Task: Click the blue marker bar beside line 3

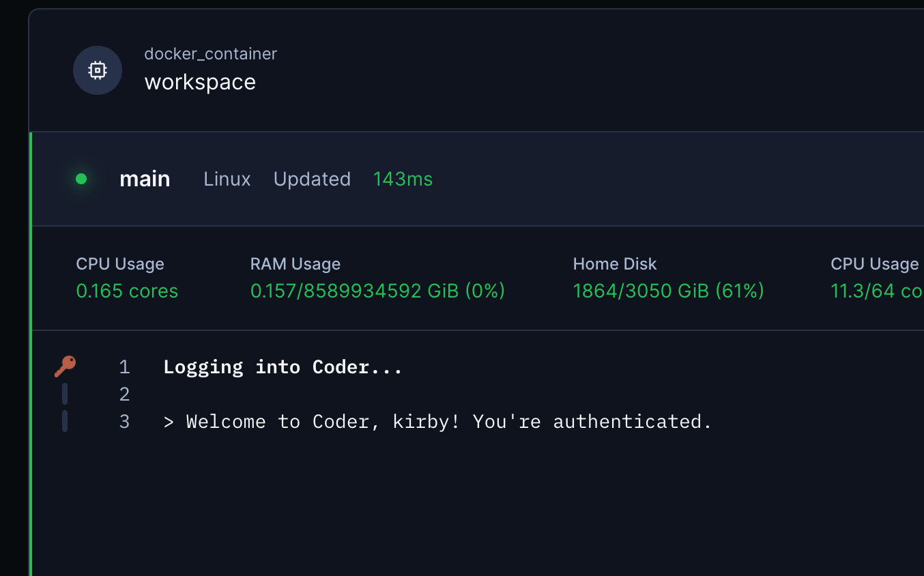Action: tap(65, 421)
